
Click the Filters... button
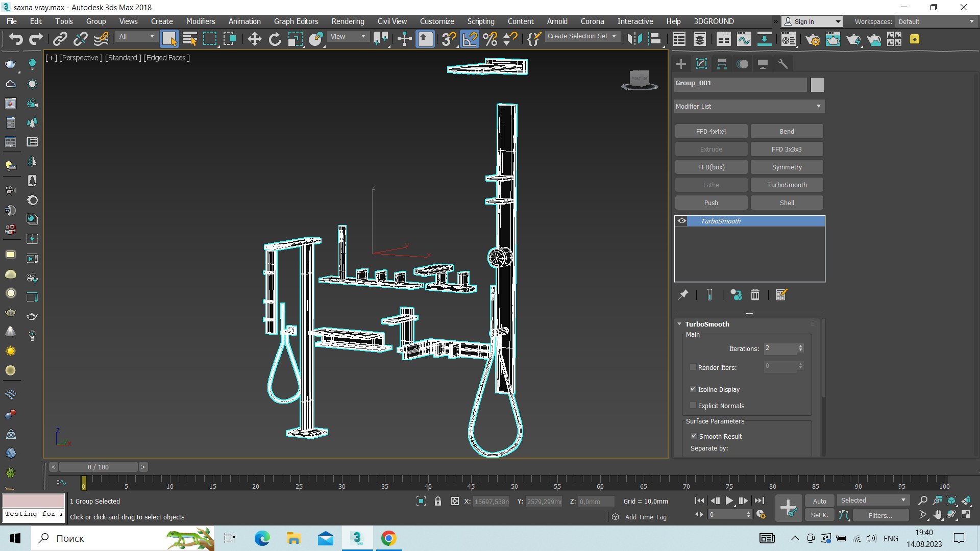click(x=880, y=515)
